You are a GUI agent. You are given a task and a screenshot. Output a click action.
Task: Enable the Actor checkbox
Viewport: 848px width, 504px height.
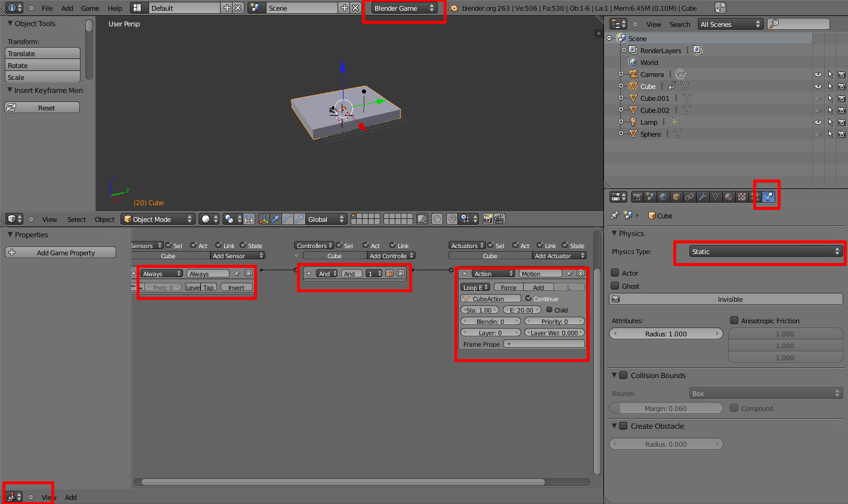pyautogui.click(x=615, y=273)
